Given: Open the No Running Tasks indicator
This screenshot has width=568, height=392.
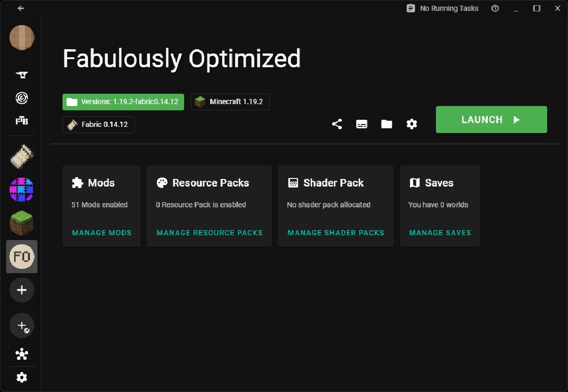Looking at the screenshot, I should (443, 9).
